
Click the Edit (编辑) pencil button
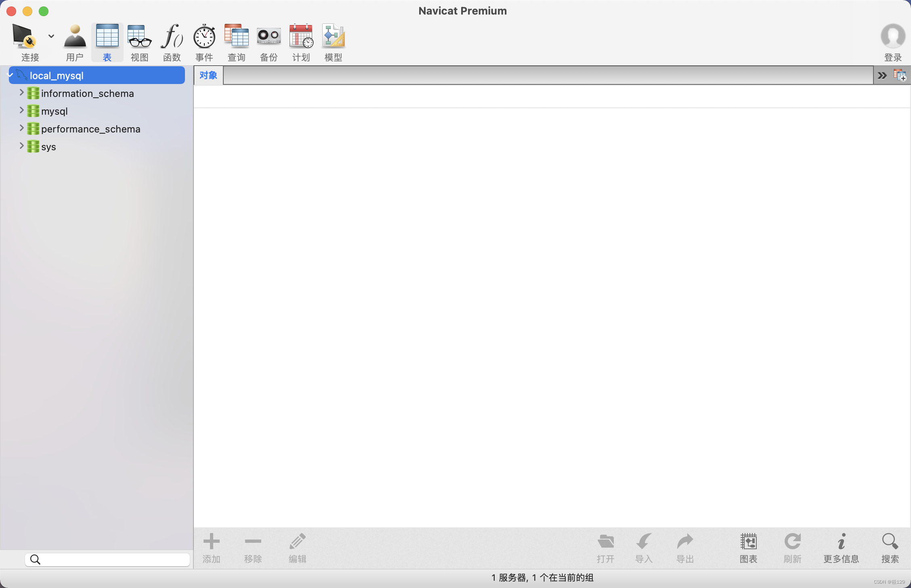click(x=298, y=548)
